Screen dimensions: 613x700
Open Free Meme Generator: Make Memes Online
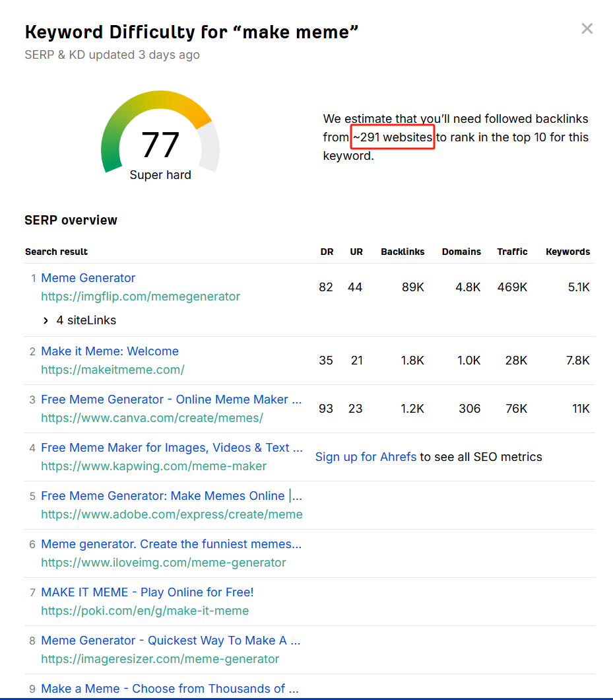click(x=172, y=496)
